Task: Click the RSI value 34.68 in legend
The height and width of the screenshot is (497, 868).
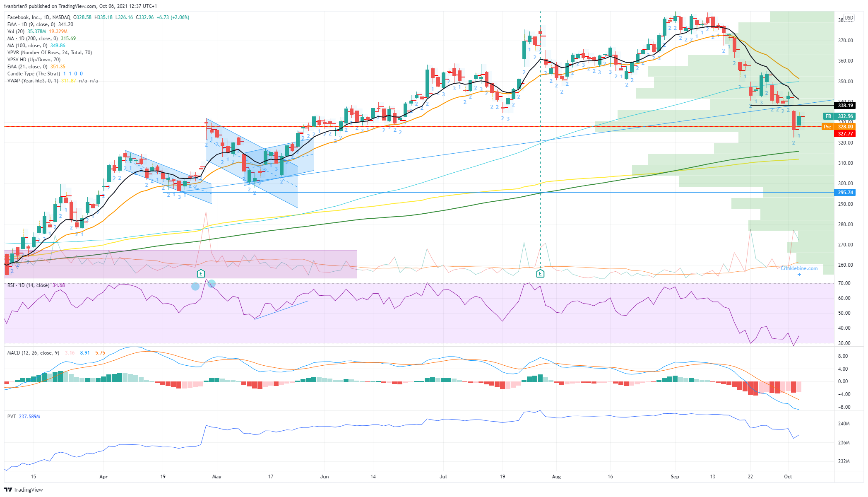Action: 59,285
